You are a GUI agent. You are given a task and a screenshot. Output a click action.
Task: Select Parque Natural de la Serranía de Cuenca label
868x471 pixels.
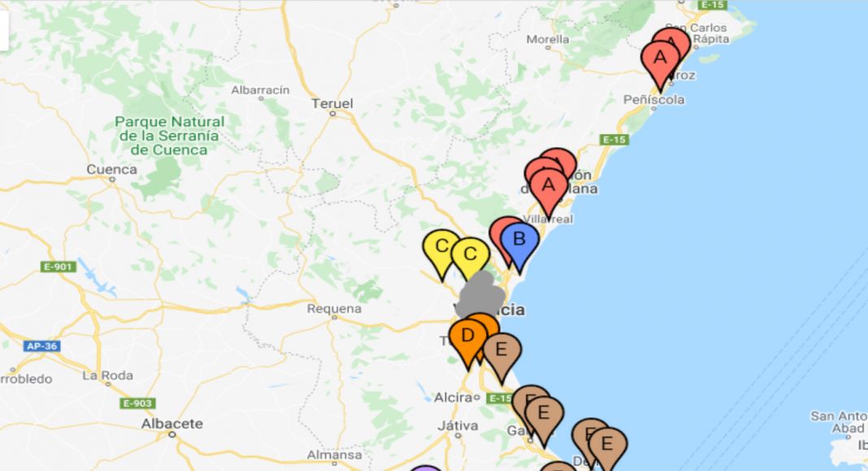[x=169, y=136]
